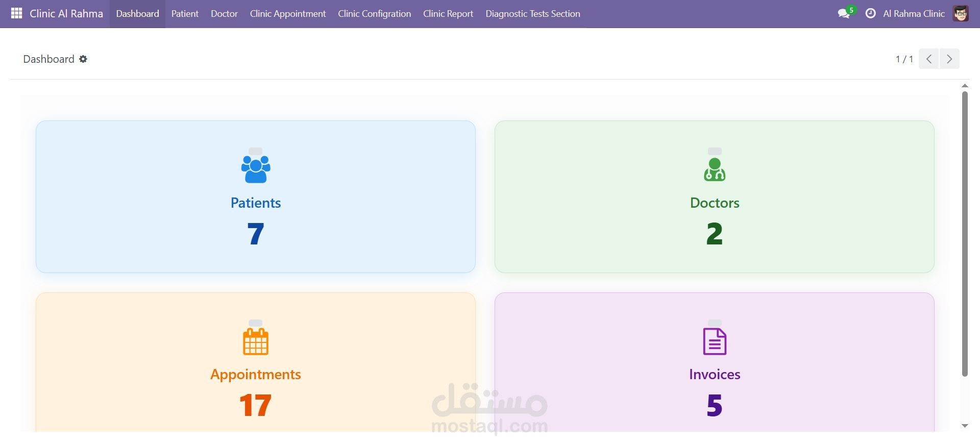
Task: Open the Doctor menu
Action: click(x=224, y=14)
